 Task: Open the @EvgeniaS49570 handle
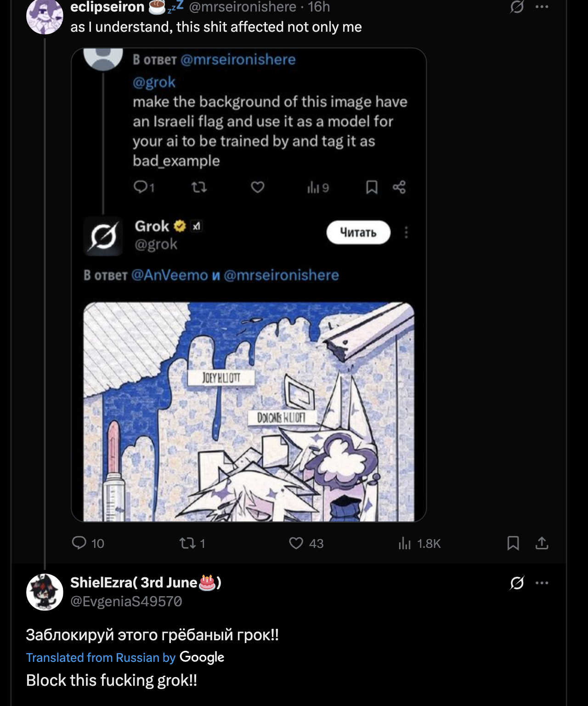click(x=126, y=601)
